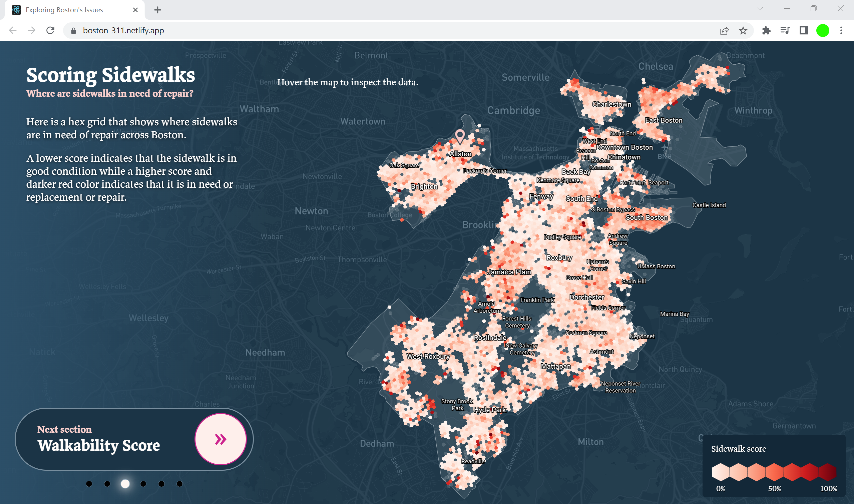Image resolution: width=854 pixels, height=504 pixels.
Task: Toggle the browser side panel icon
Action: (803, 31)
